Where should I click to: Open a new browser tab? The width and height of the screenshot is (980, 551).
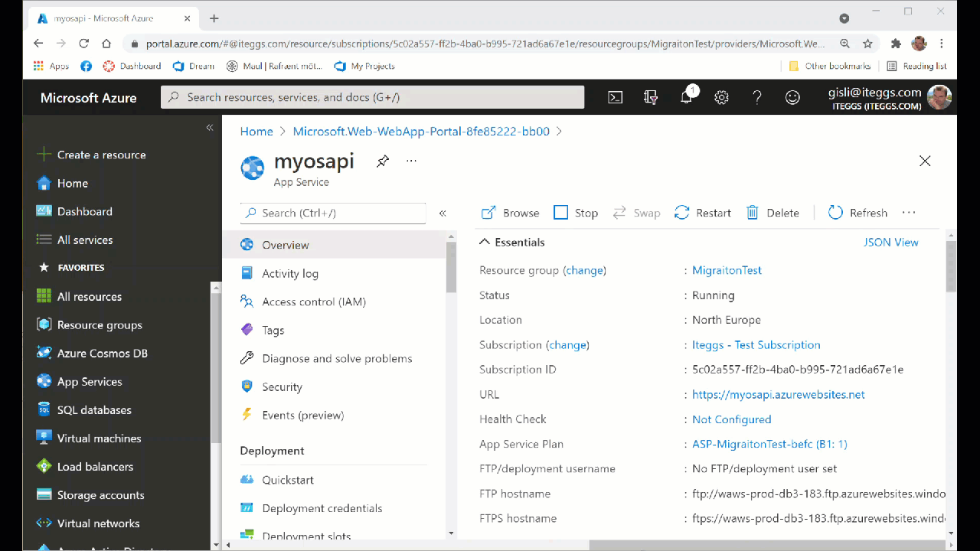214,18
